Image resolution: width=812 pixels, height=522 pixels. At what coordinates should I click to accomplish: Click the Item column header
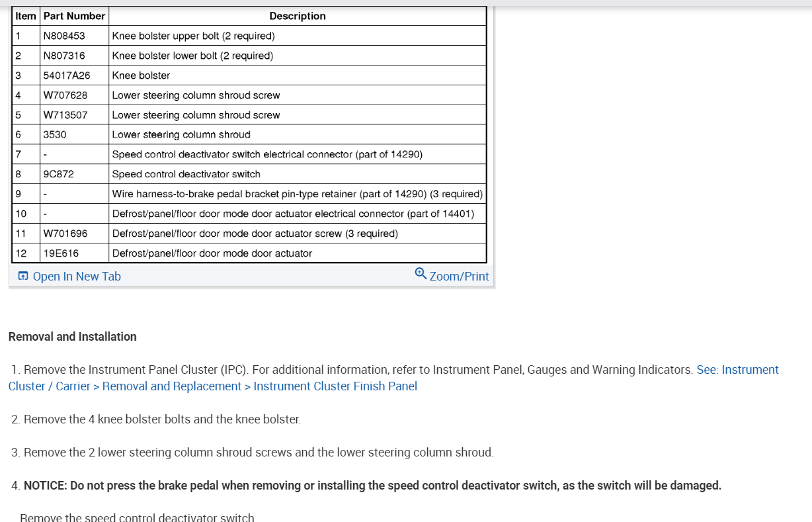point(26,16)
